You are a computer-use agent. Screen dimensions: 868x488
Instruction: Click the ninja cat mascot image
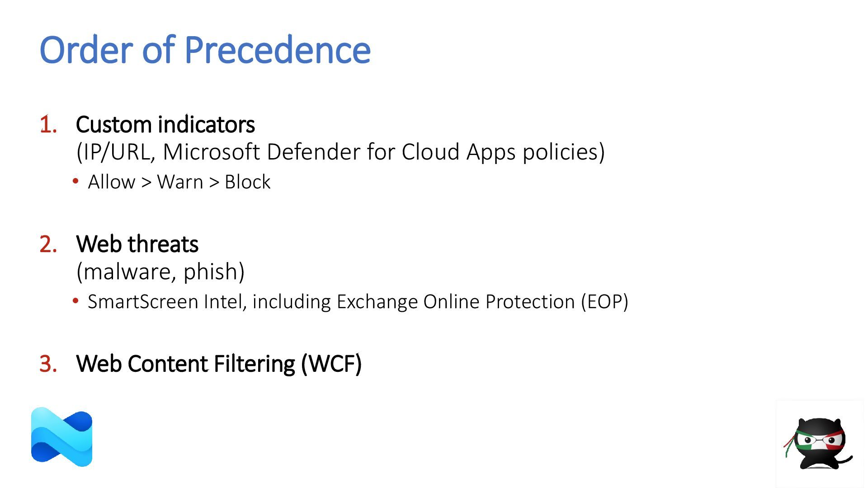point(819,443)
